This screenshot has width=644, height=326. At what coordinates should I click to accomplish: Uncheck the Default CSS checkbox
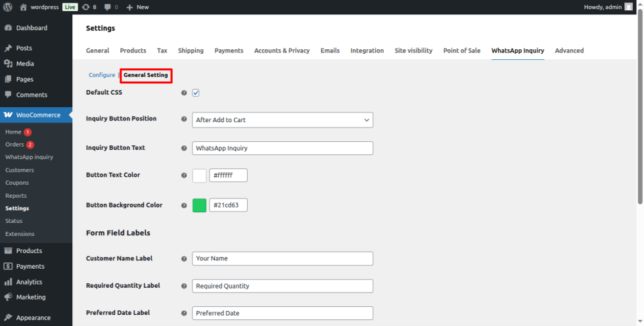(x=196, y=93)
